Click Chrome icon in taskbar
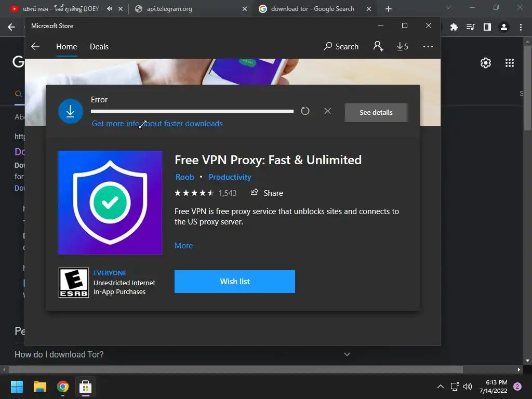This screenshot has width=532, height=399. coord(63,387)
